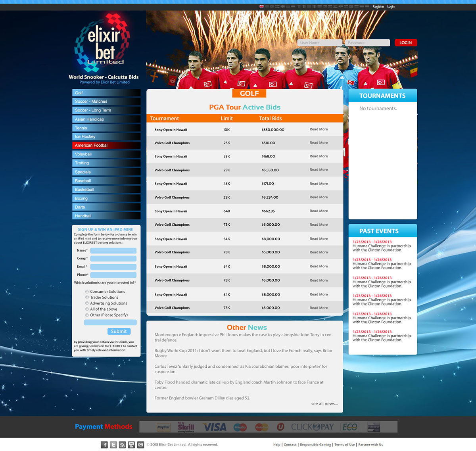Select Trader Solutions radio button
Screen dimensions: 476x451
click(x=87, y=297)
